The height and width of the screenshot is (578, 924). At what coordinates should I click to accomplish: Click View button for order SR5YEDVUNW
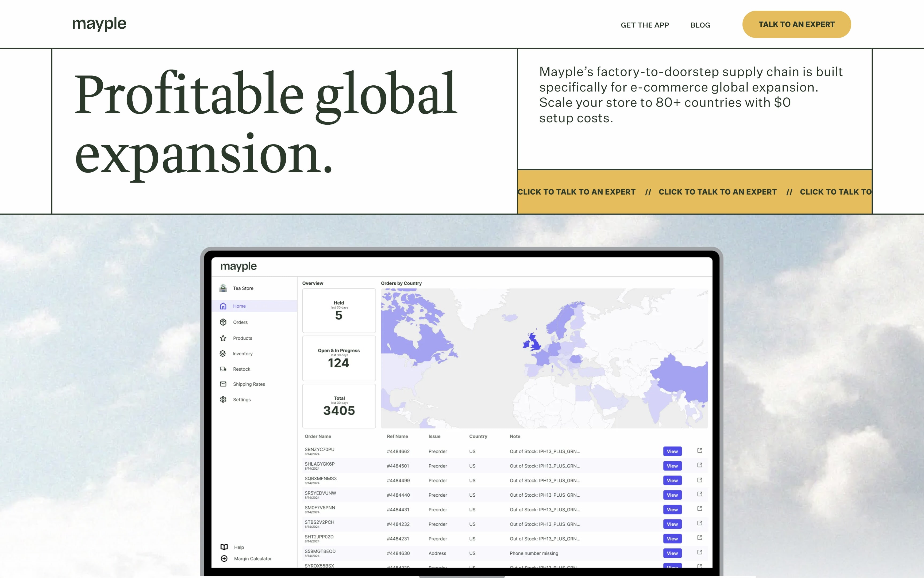[x=672, y=495]
